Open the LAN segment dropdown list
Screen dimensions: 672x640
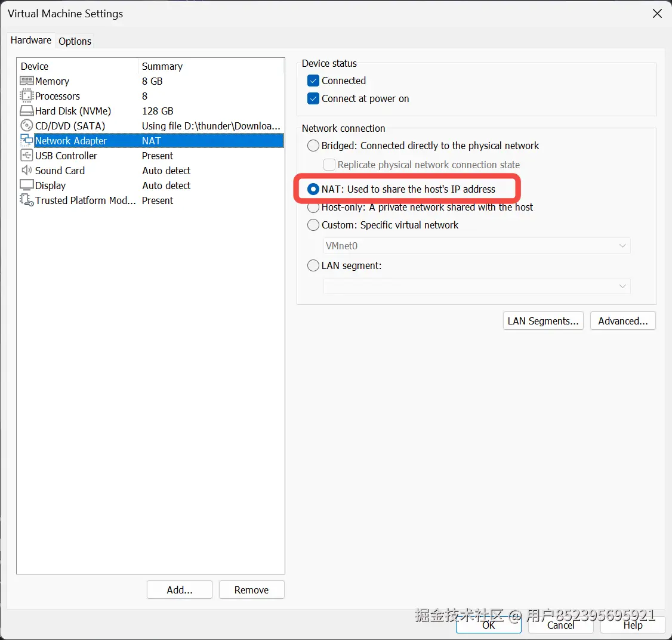click(477, 286)
